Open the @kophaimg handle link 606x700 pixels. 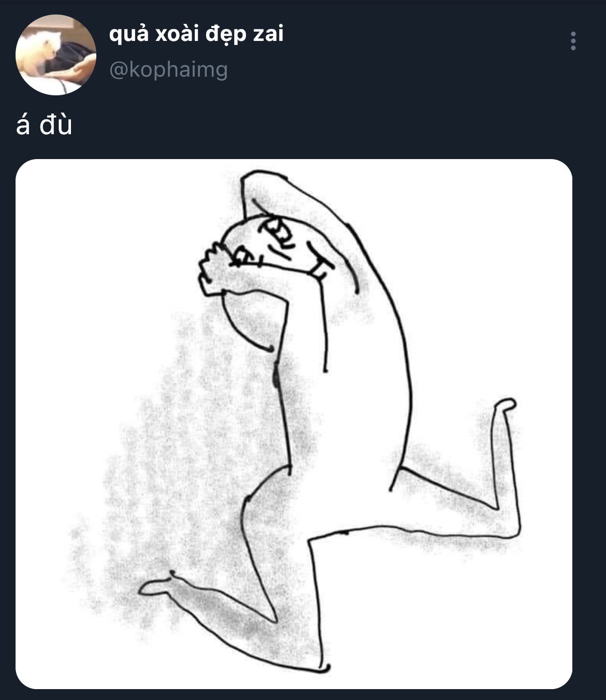click(168, 69)
